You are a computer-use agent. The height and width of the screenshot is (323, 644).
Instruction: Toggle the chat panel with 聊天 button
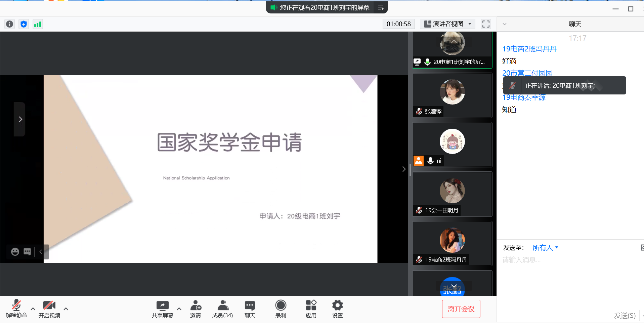click(x=250, y=309)
